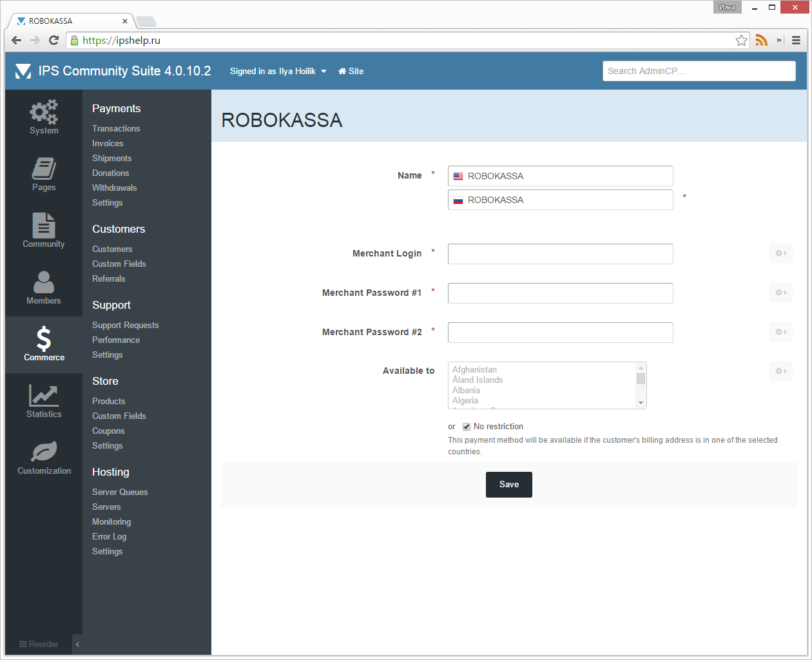The width and height of the screenshot is (812, 660).
Task: Open the Donations menu item
Action: tap(111, 173)
